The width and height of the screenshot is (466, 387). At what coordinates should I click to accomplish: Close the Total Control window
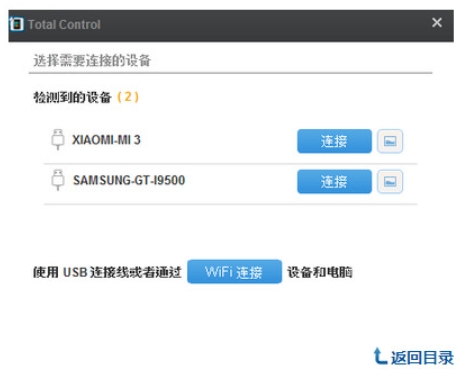(437, 23)
